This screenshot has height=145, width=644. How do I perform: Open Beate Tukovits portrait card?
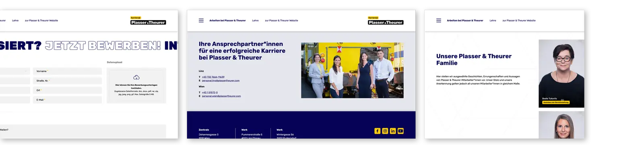(561, 73)
